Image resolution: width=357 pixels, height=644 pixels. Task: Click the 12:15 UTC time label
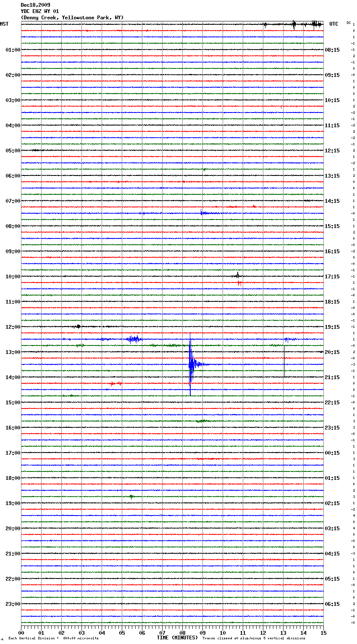332,151
